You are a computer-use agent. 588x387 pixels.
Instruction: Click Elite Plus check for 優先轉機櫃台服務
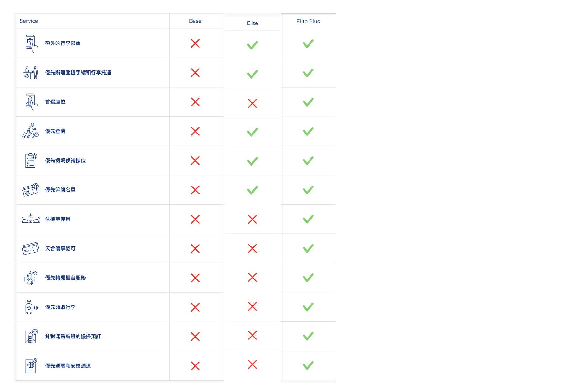[308, 278]
